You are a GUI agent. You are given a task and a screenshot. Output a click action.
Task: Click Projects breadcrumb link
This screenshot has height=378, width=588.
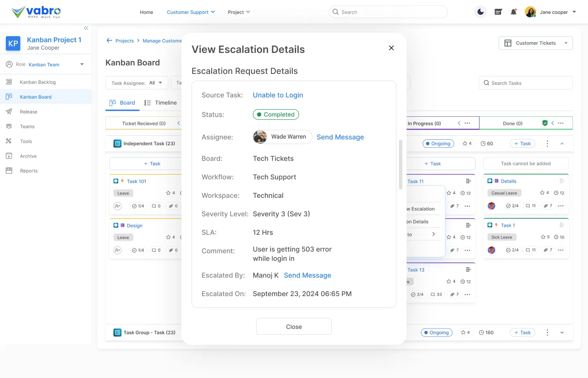tap(124, 41)
